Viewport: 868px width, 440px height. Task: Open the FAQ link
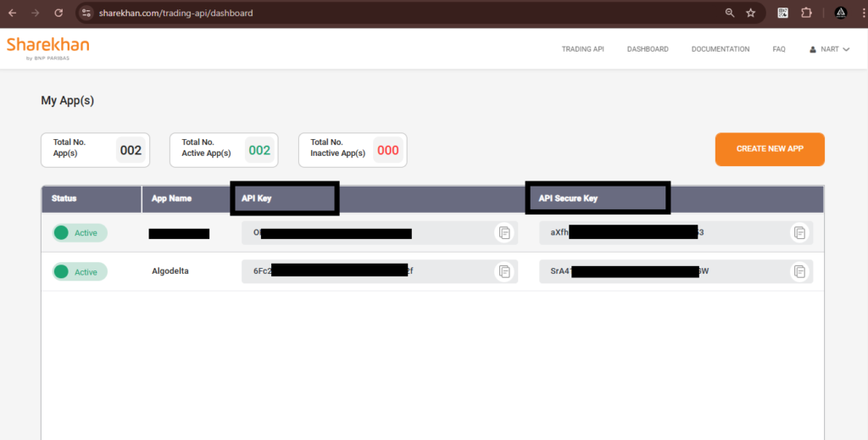click(778, 49)
